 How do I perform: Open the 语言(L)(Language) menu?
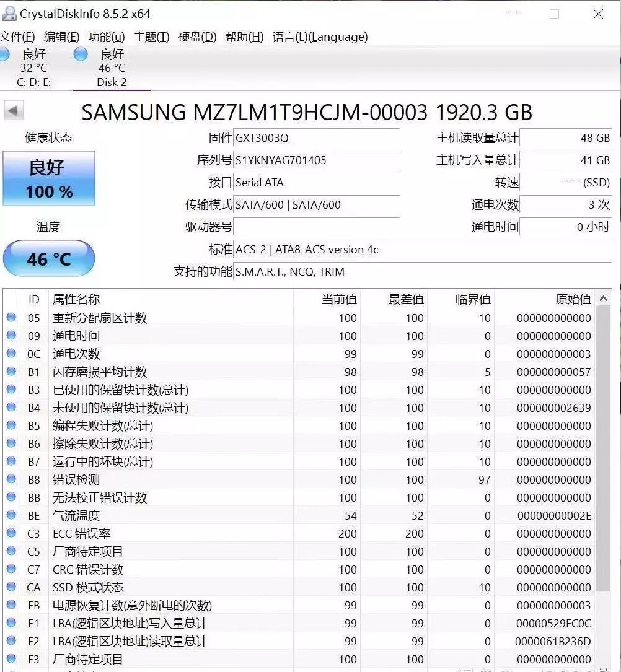click(320, 37)
